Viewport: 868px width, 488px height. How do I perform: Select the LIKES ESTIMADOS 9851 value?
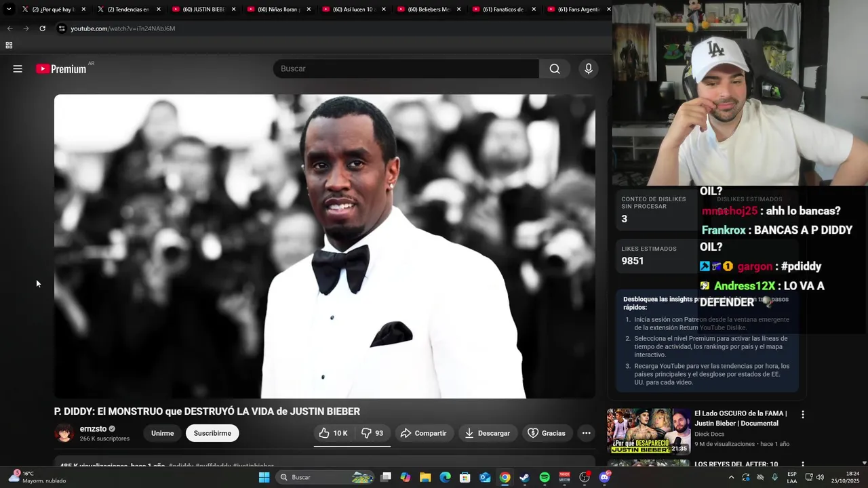(633, 261)
